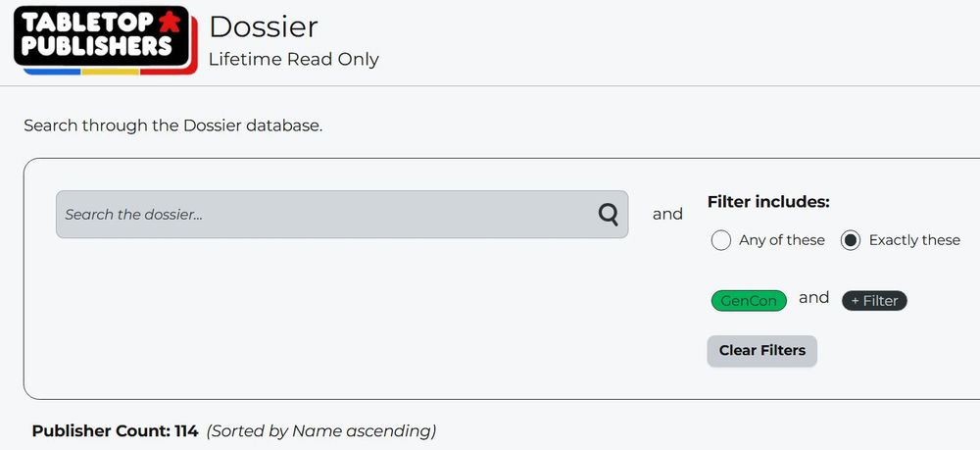Click the "Sorted by Name ascending" text
980x450 pixels.
(321, 431)
